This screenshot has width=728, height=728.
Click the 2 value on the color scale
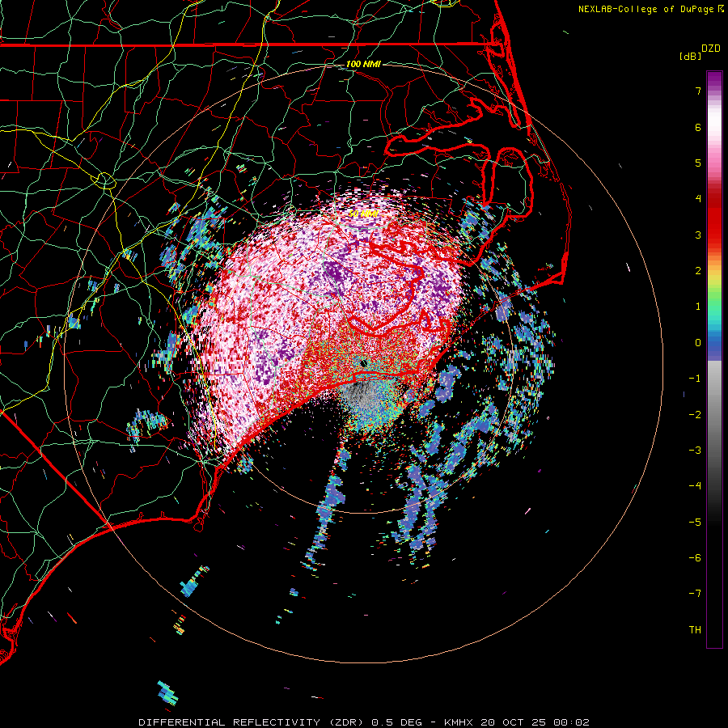point(698,271)
